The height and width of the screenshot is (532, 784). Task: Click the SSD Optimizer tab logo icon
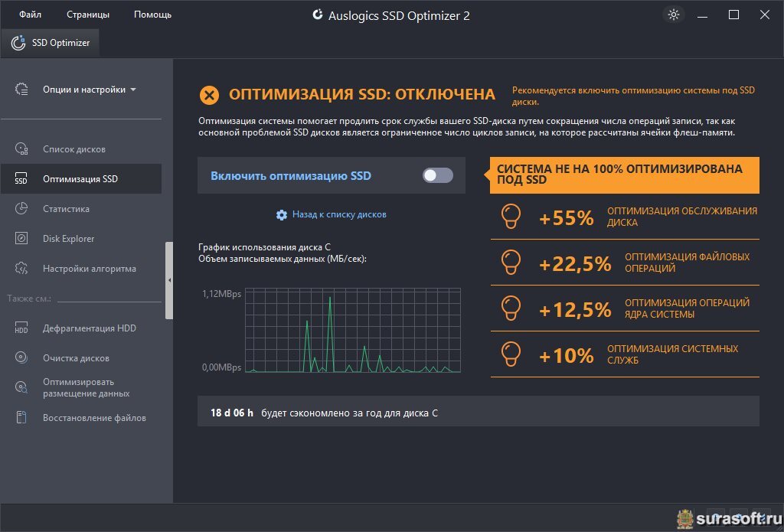pos(18,43)
